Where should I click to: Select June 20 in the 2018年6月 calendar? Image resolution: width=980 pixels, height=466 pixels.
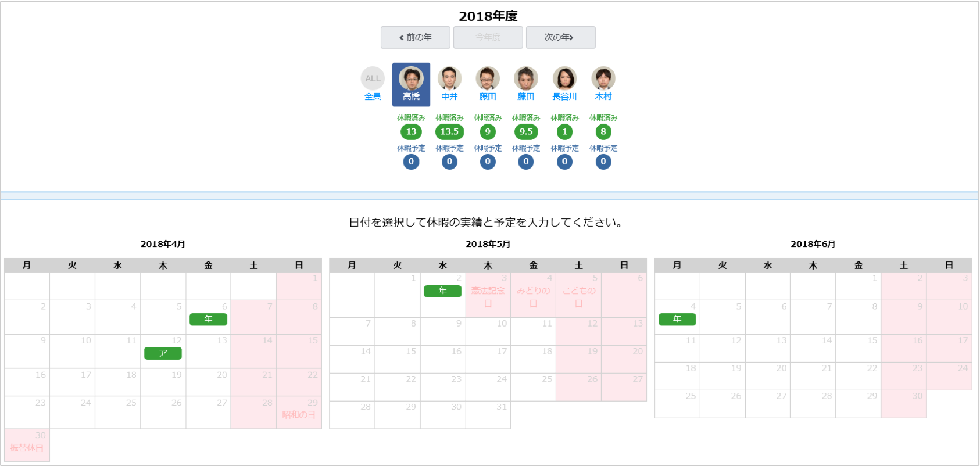click(768, 376)
